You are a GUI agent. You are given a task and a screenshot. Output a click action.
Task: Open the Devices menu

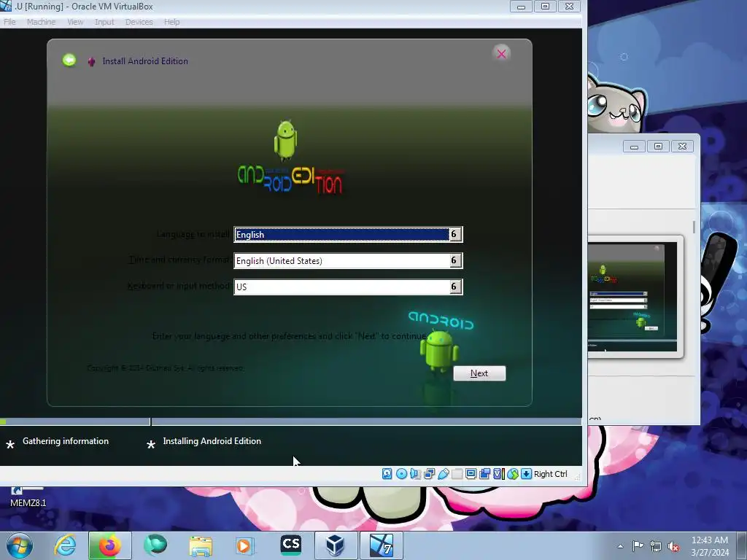139,22
